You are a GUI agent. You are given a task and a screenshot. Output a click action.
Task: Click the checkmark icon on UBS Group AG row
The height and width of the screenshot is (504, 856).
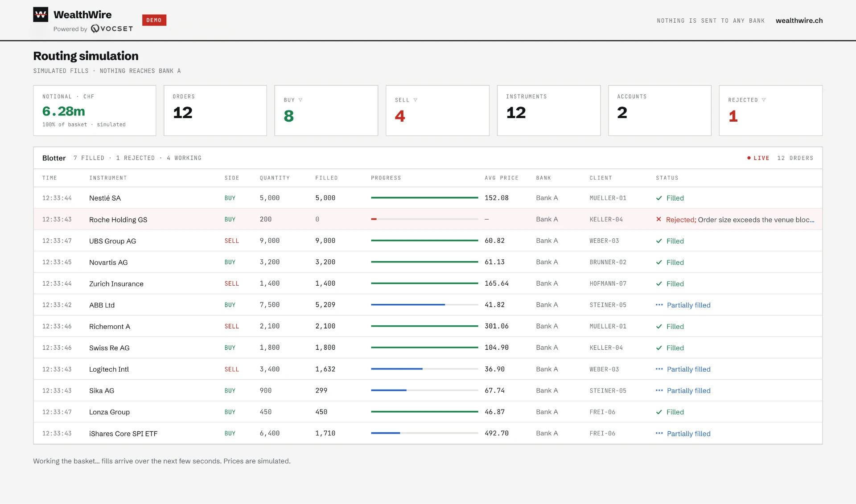(x=659, y=241)
